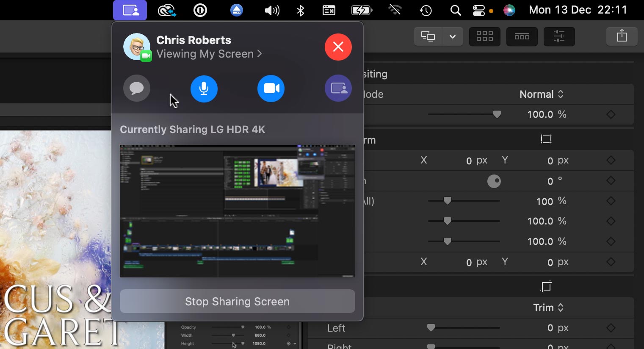Click the rotation dial control
644x349 pixels.
point(494,181)
